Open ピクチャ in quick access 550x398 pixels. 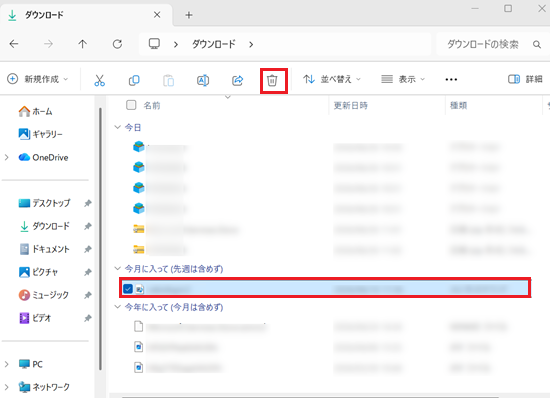[x=38, y=272]
